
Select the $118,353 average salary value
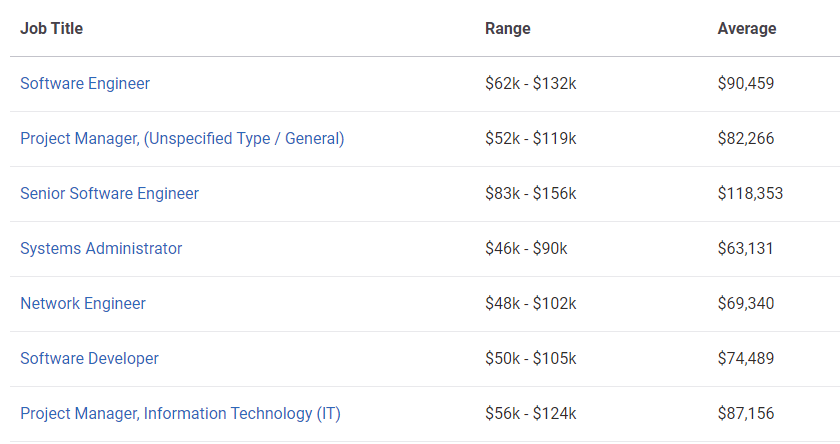pos(751,193)
